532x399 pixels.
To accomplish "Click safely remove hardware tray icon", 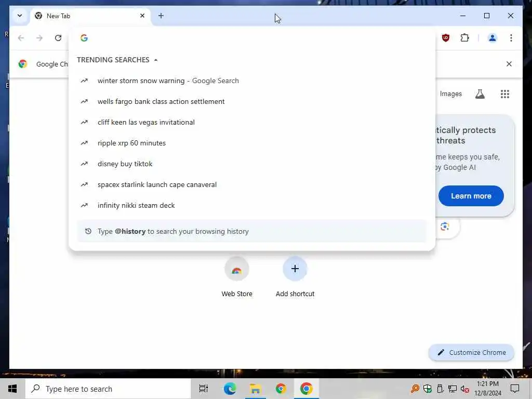I will [x=440, y=389].
